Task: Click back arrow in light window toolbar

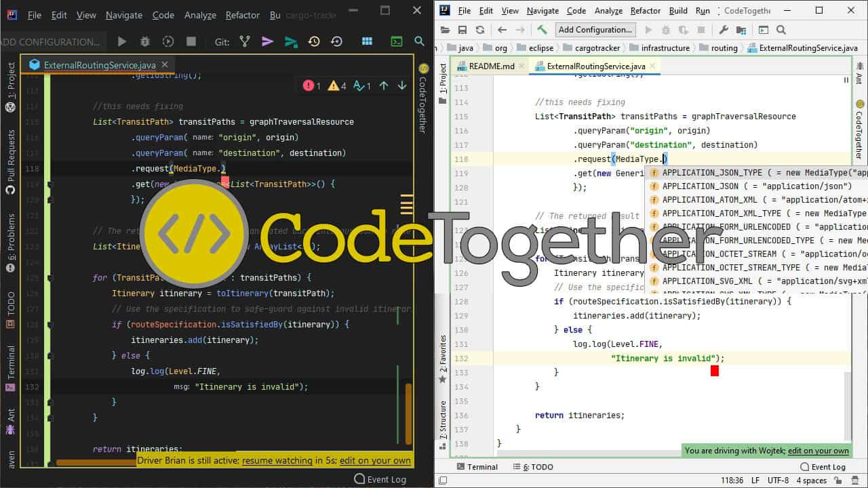Action: click(x=502, y=30)
